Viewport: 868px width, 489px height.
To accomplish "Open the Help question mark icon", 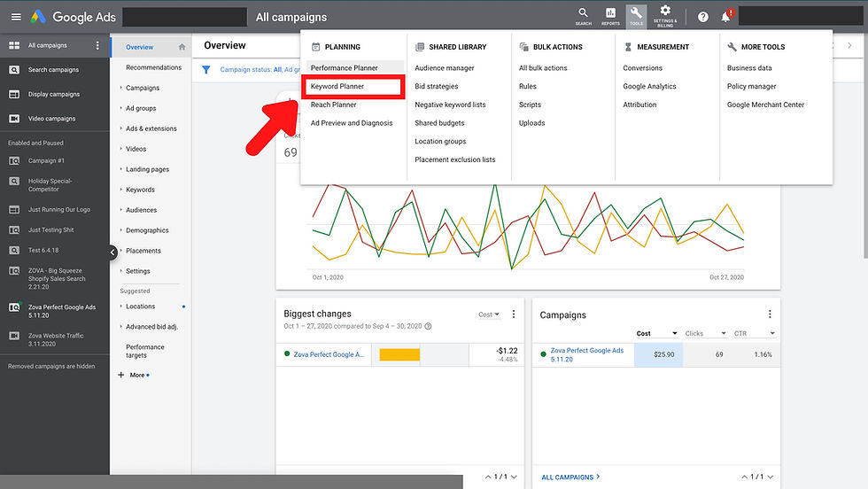I will coord(703,17).
